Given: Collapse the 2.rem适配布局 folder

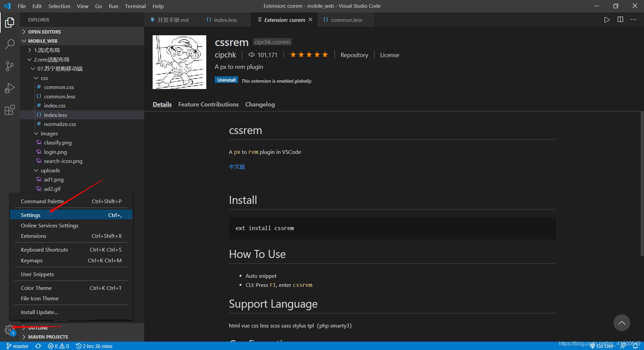Looking at the screenshot, I should (82, 59).
